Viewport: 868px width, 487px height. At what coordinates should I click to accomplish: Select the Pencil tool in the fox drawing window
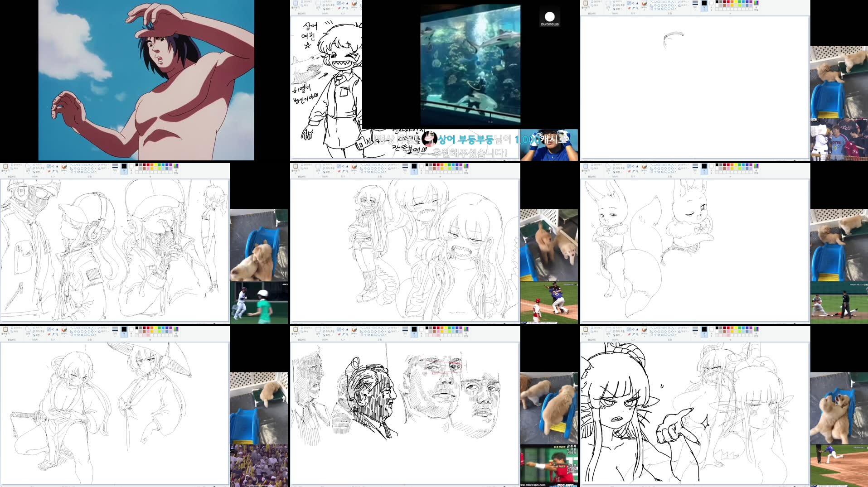[x=629, y=166]
